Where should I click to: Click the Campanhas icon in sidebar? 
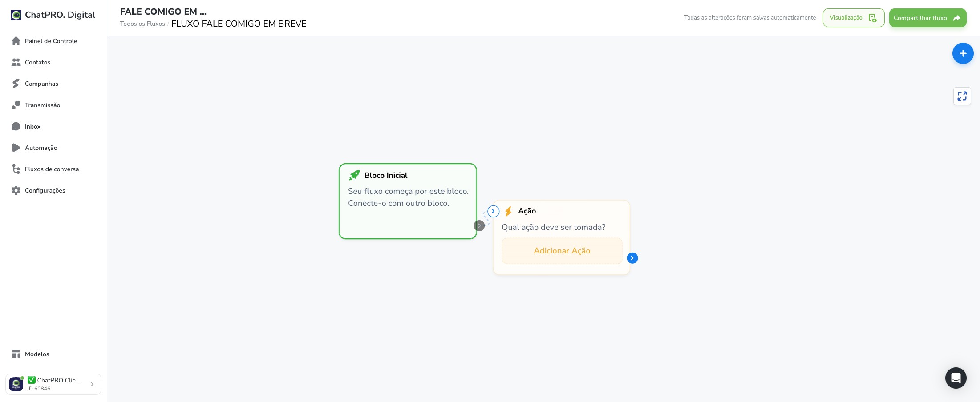(16, 84)
